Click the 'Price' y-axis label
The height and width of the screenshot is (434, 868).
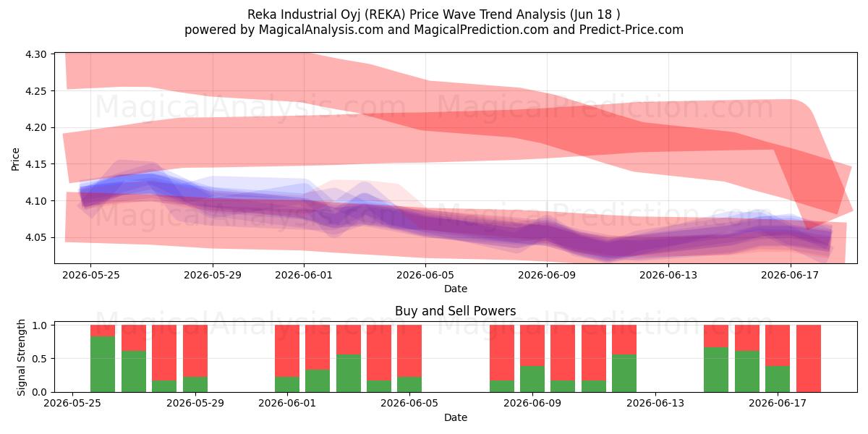tap(16, 159)
